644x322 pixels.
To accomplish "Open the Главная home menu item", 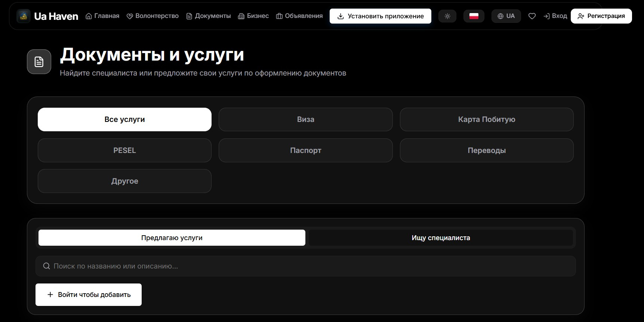I will tap(102, 16).
